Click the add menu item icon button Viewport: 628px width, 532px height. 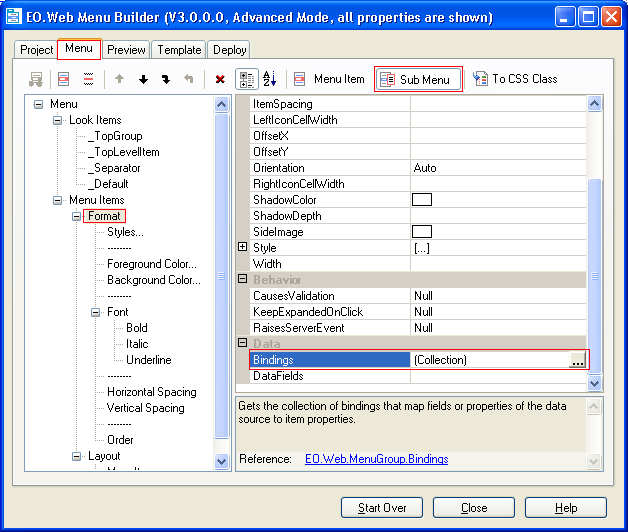63,79
